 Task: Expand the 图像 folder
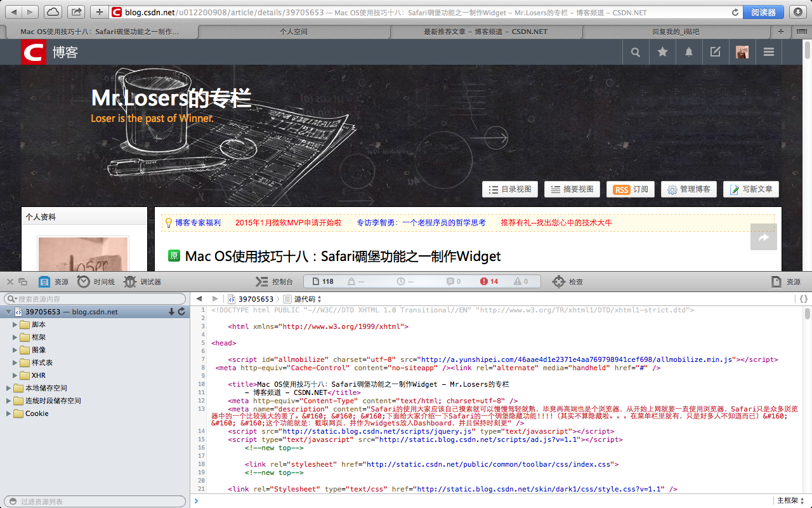click(x=15, y=350)
